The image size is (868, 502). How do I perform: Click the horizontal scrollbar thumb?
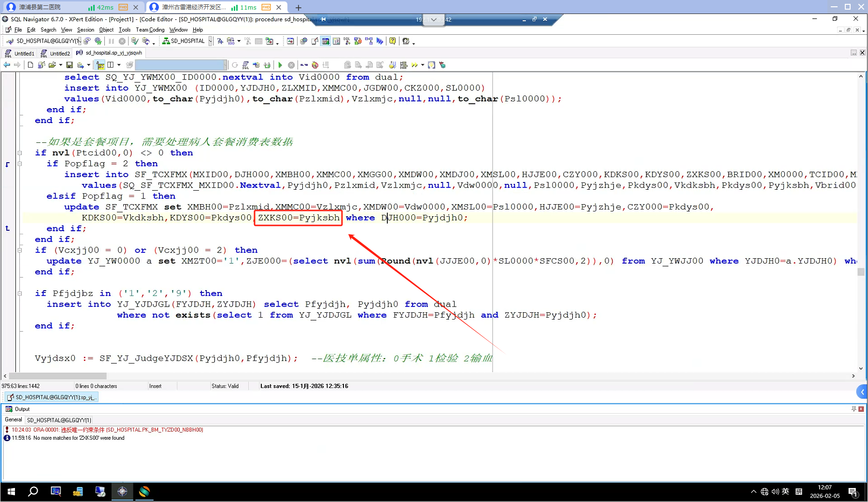coord(57,376)
